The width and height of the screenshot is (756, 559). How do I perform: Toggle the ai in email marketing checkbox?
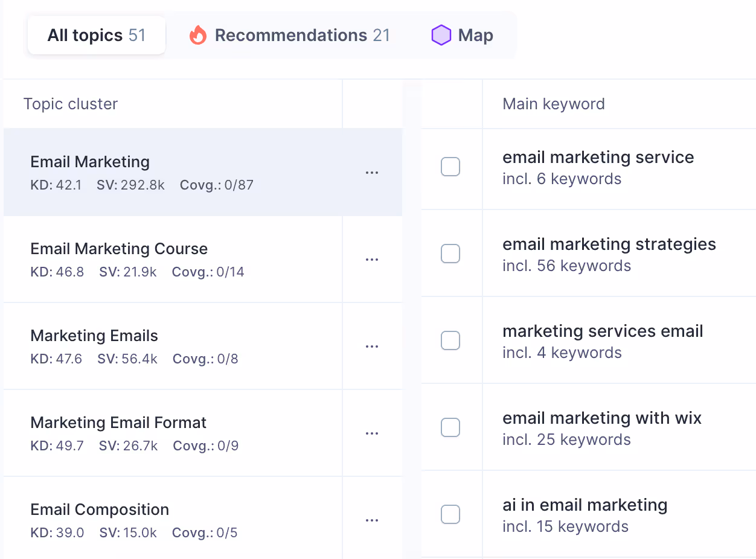point(450,514)
